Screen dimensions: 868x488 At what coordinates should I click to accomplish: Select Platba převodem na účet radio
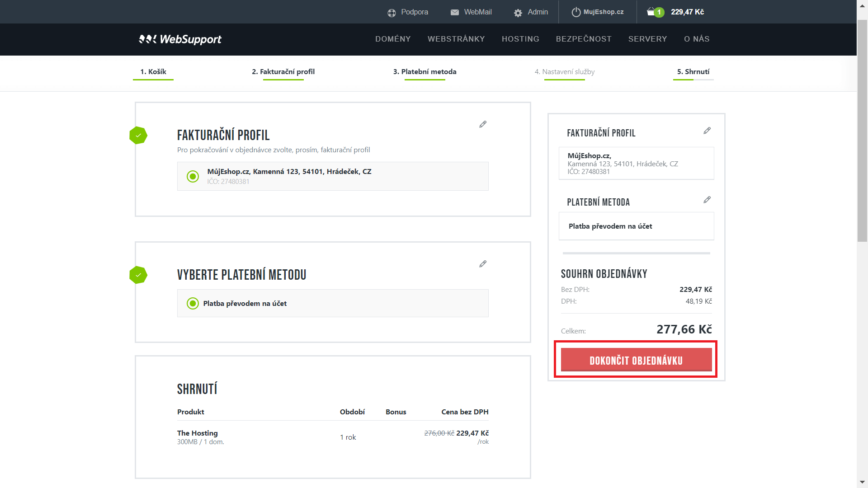point(193,303)
